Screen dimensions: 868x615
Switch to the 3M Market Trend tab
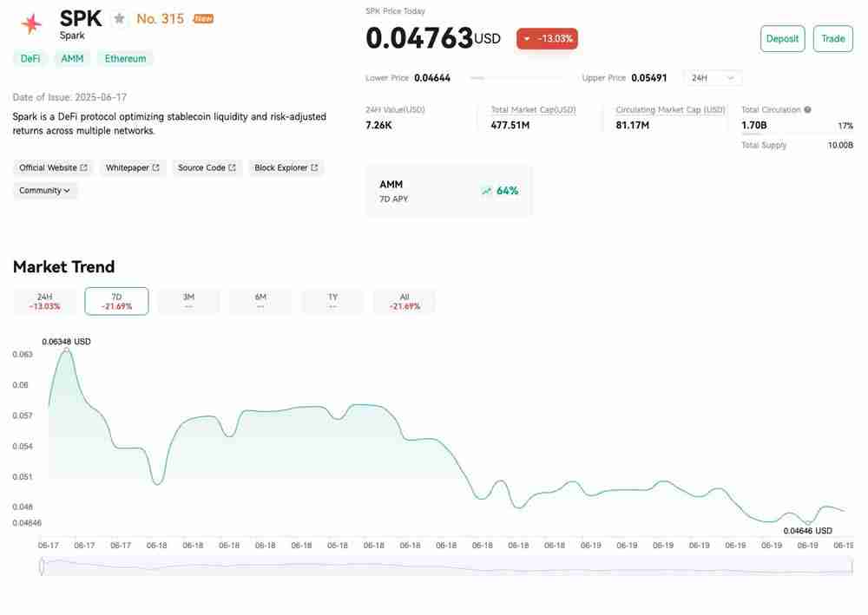click(x=188, y=300)
